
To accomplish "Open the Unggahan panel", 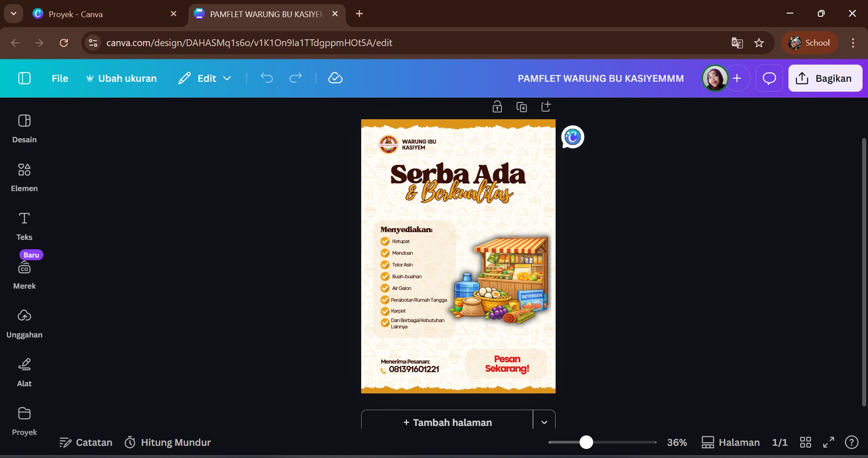I will [24, 322].
